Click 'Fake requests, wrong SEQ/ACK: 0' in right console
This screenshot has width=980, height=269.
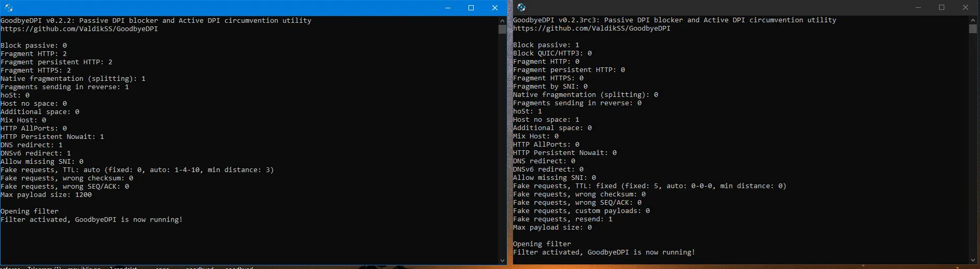577,203
